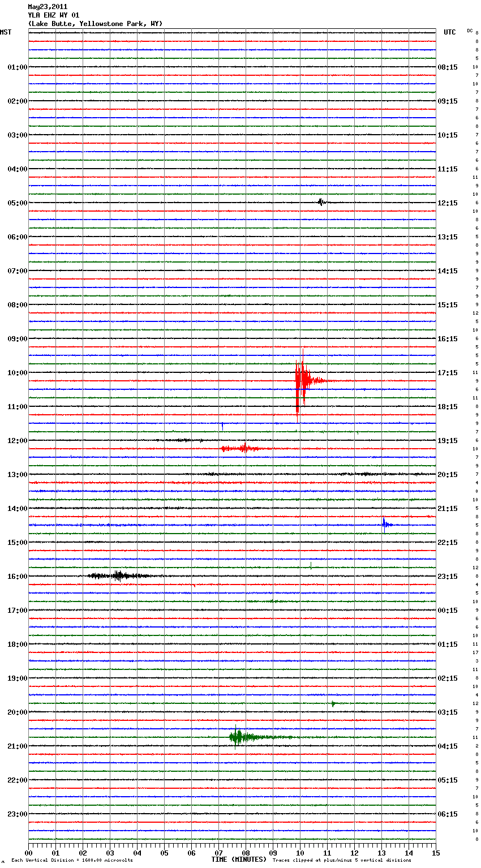Click the 11:15 UTC time label
The width and height of the screenshot is (481, 868).
pos(448,169)
